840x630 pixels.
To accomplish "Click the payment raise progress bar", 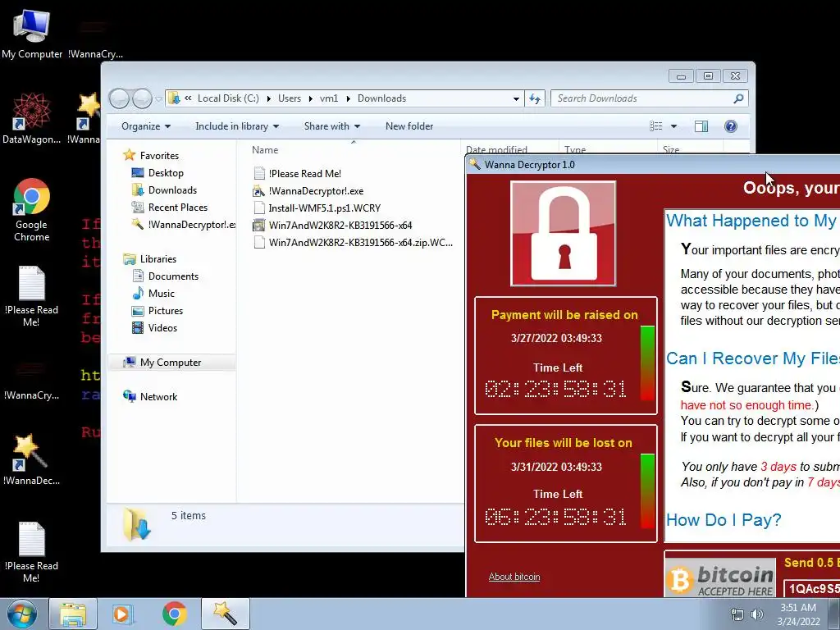I will coord(647,363).
